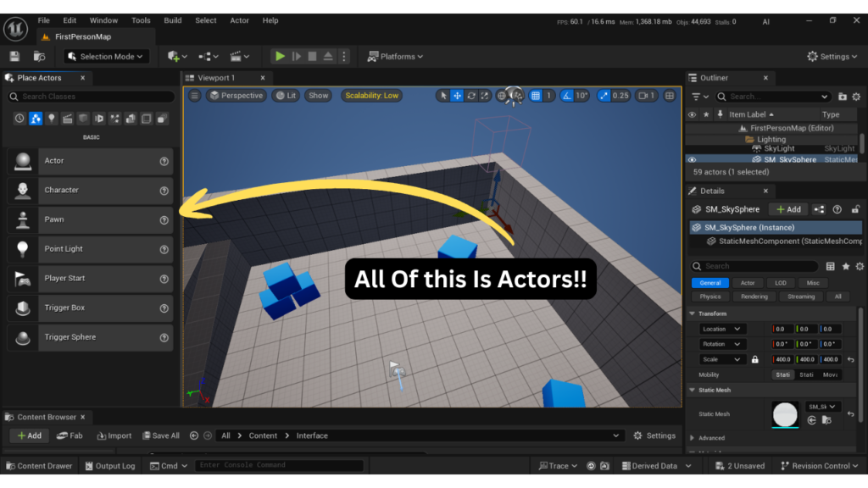Open Outliner settings gear
The width and height of the screenshot is (868, 488).
[856, 97]
